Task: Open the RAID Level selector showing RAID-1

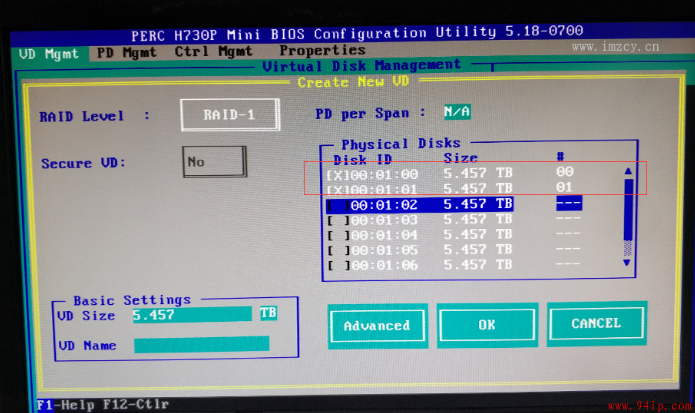Action: (x=230, y=115)
